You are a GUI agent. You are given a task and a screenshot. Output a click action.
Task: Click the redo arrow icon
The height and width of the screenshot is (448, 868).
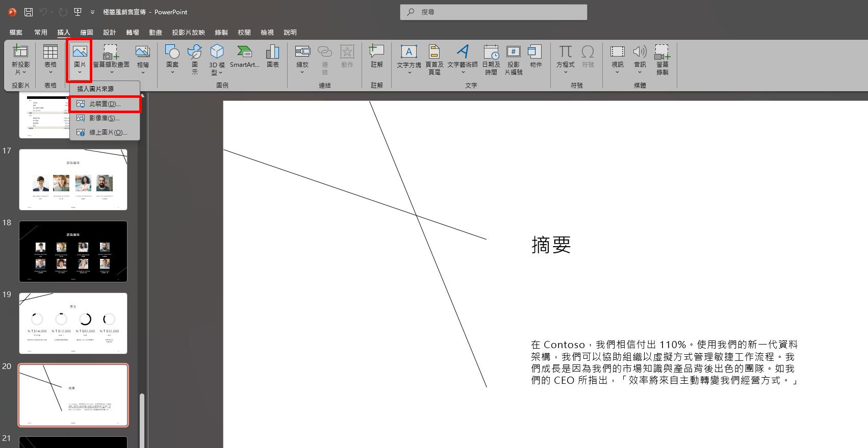pos(63,12)
